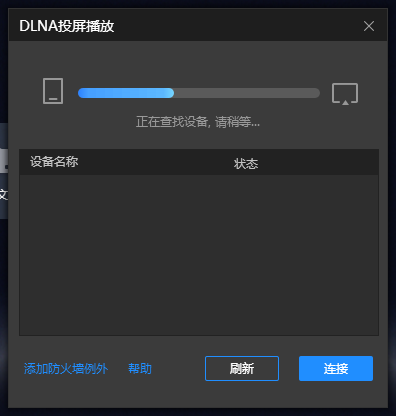Open the 添加防火墙例外 link

(66, 369)
